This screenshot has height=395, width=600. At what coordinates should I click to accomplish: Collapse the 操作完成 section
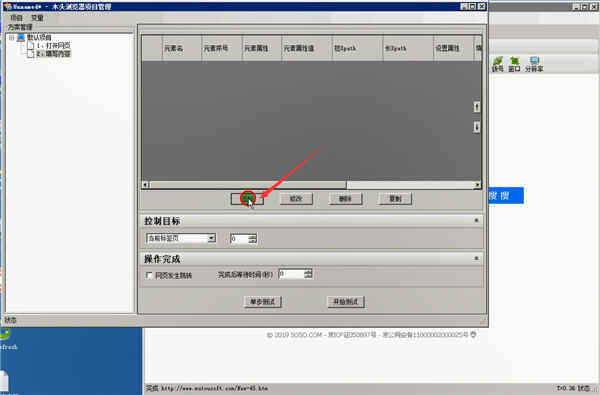[476, 259]
